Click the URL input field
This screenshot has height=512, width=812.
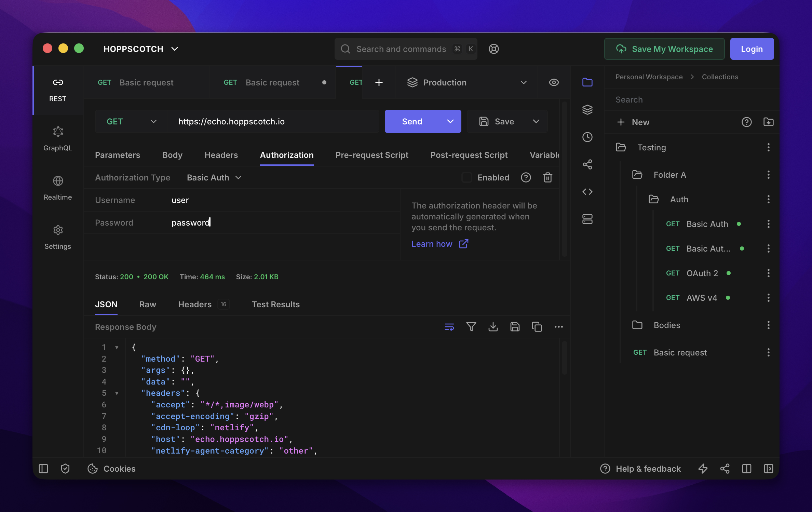273,121
